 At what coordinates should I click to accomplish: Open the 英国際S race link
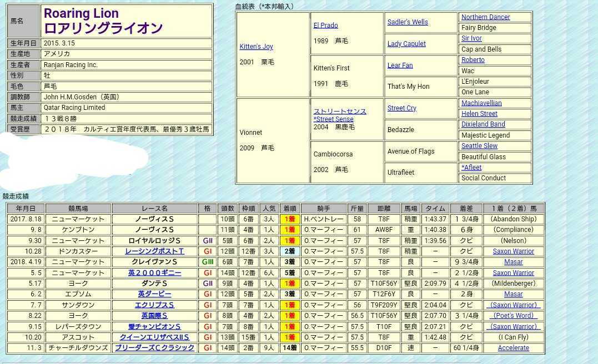click(154, 316)
